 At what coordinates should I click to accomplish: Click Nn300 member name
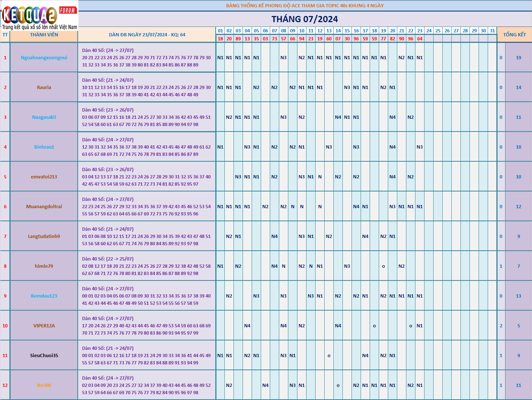(x=44, y=385)
